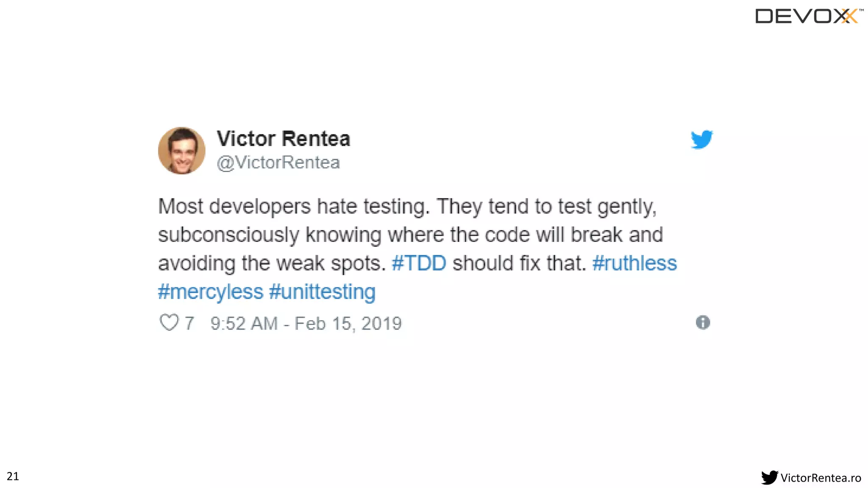Click slide number 21
The height and width of the screenshot is (488, 868).
coord(13,476)
